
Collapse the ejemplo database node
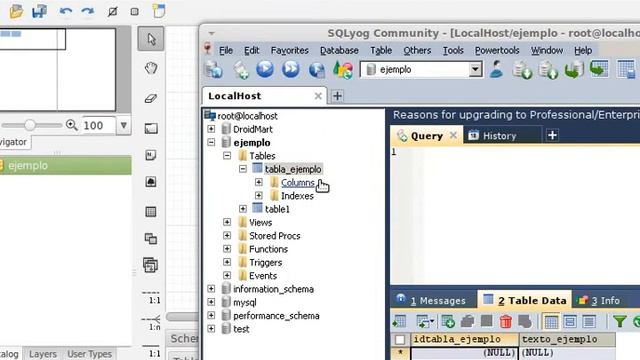[211, 142]
